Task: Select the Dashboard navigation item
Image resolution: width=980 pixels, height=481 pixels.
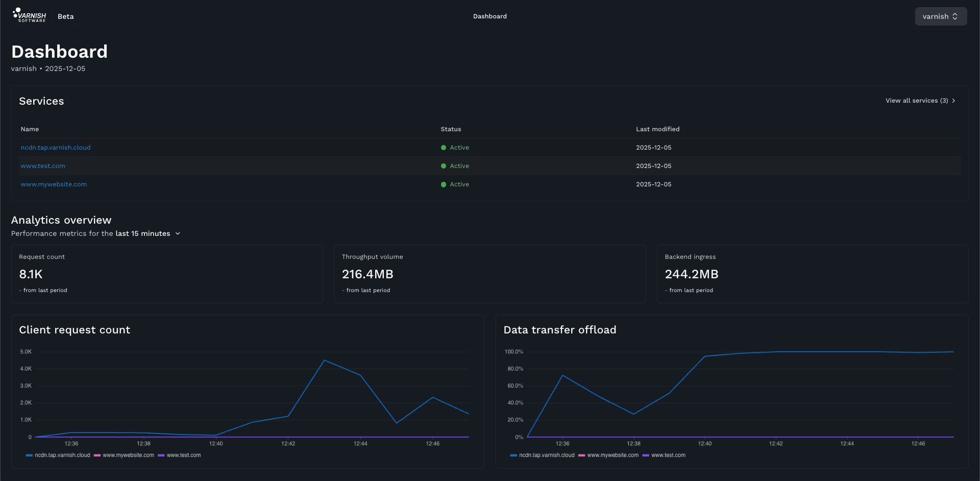Action: point(490,16)
